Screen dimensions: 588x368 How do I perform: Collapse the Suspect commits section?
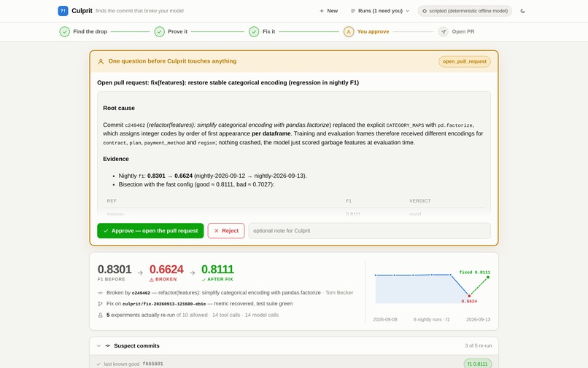tap(98, 346)
